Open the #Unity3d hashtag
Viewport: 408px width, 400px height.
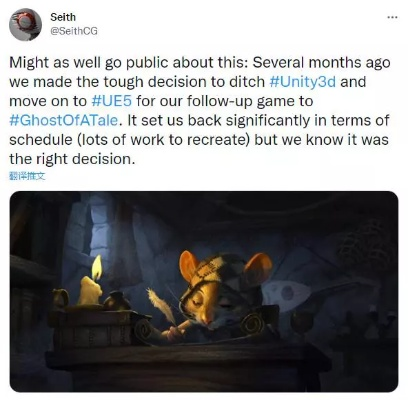click(x=302, y=82)
